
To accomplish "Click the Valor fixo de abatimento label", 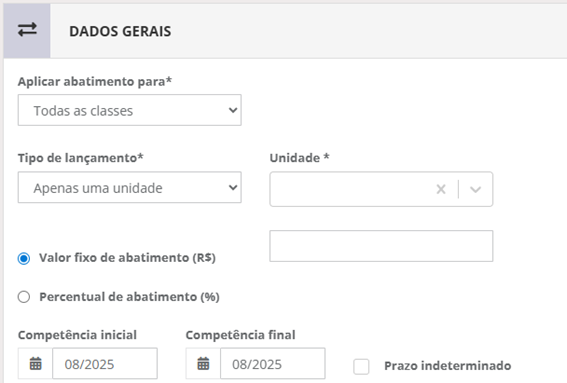I will click(127, 258).
